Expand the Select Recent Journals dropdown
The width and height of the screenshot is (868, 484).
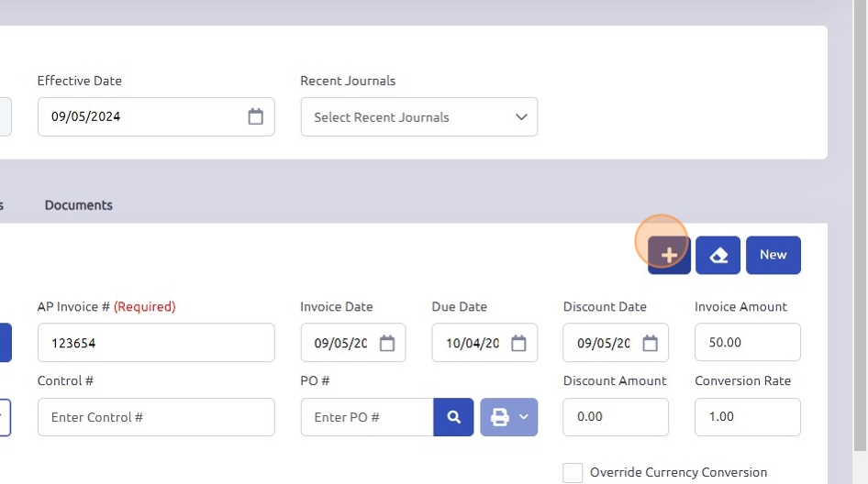coord(418,117)
